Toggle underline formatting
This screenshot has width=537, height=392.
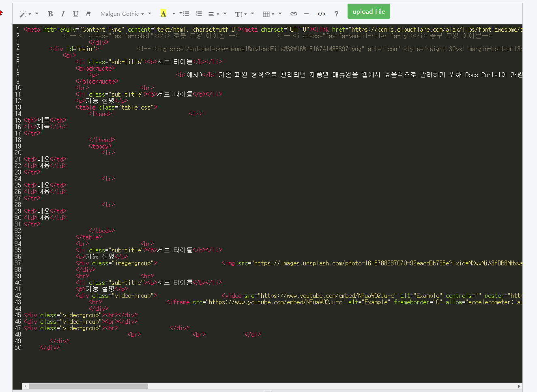point(75,14)
